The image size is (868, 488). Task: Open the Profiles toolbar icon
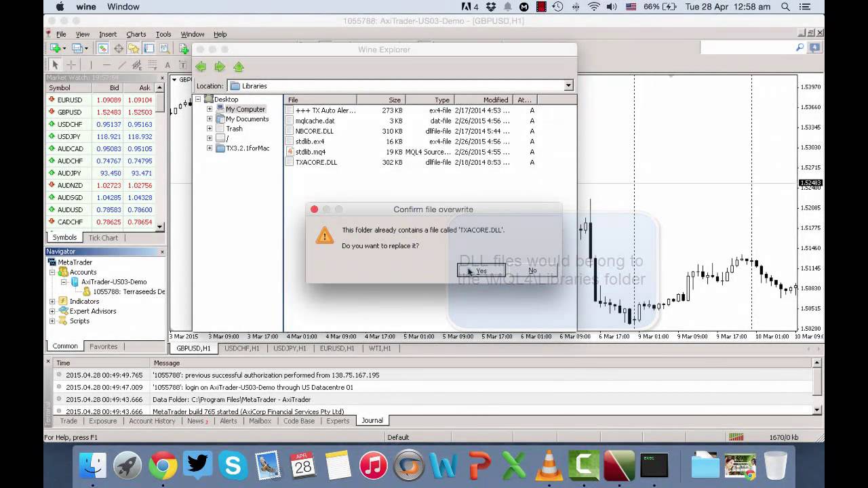click(77, 48)
